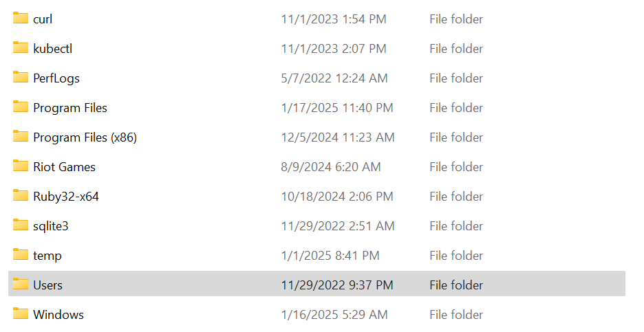Click File folder type in Ruby32-x64 row

coord(456,197)
